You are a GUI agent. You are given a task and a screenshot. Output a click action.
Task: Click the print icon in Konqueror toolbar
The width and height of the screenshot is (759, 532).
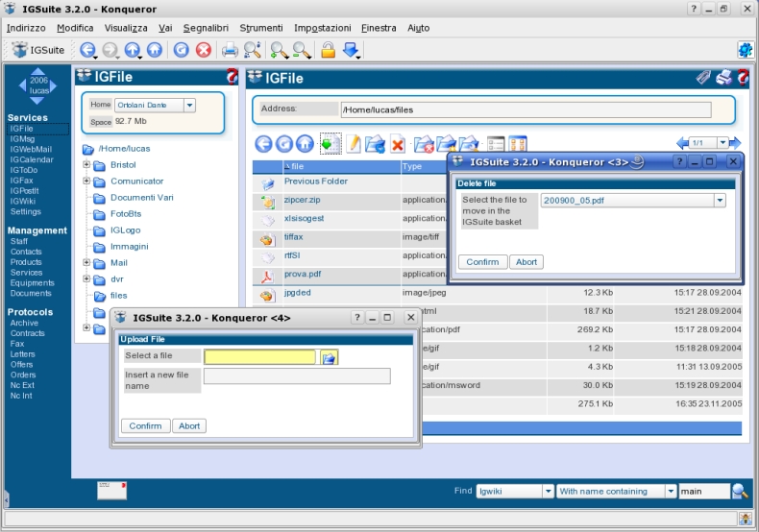(x=230, y=50)
